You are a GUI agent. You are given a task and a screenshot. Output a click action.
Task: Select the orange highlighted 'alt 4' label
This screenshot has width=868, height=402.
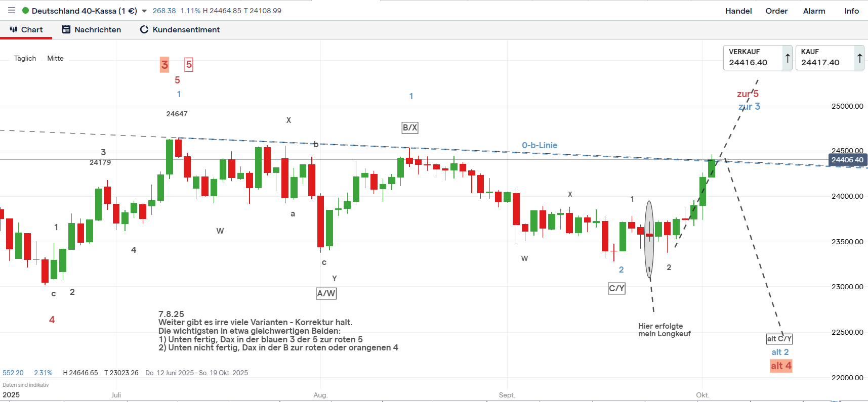point(781,366)
